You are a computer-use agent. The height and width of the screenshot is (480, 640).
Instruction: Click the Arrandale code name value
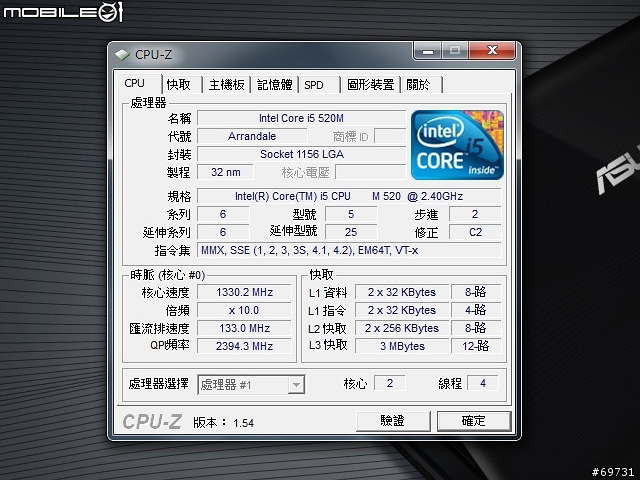(x=252, y=136)
